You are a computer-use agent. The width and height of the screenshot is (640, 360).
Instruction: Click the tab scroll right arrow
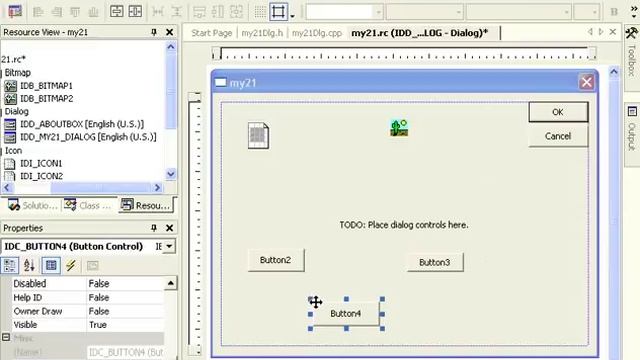coord(601,31)
